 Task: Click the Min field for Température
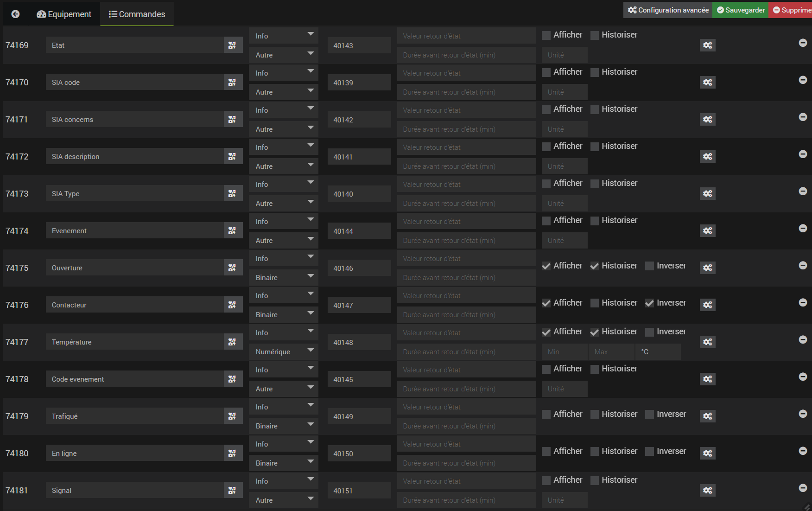tap(565, 351)
